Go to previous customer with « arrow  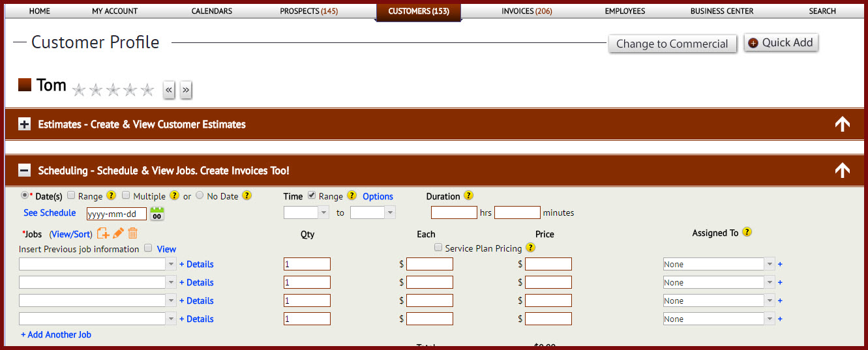[x=169, y=90]
